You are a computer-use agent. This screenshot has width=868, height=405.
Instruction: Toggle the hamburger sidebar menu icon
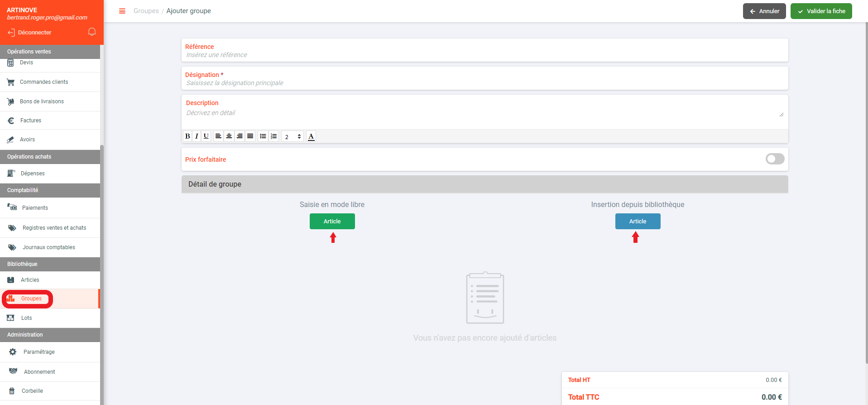pos(122,11)
